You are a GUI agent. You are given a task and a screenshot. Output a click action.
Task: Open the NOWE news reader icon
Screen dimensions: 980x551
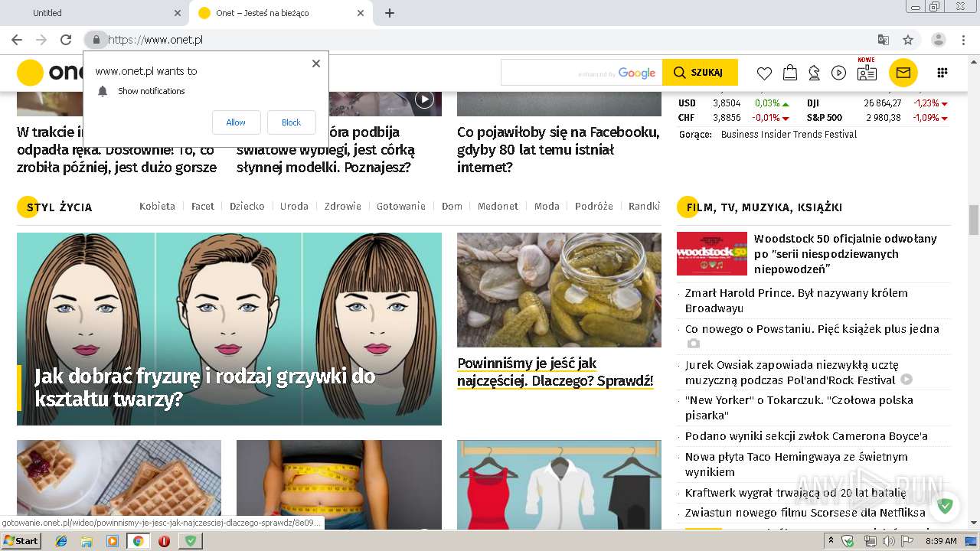[x=867, y=71]
